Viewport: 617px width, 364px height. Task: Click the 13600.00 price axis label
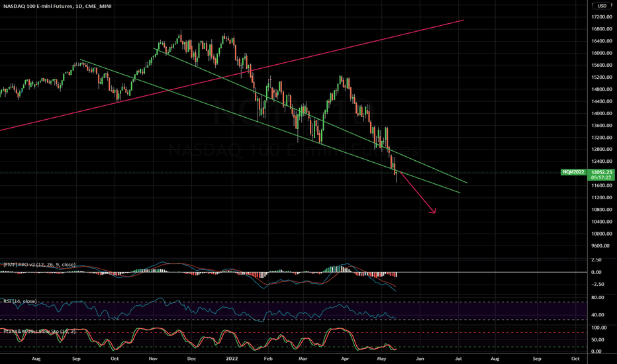click(602, 126)
